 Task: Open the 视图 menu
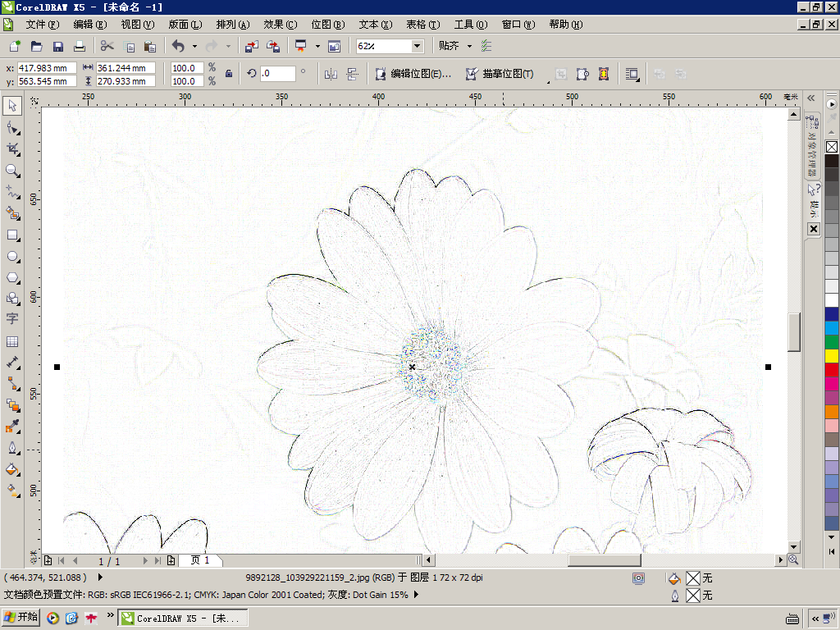[138, 25]
